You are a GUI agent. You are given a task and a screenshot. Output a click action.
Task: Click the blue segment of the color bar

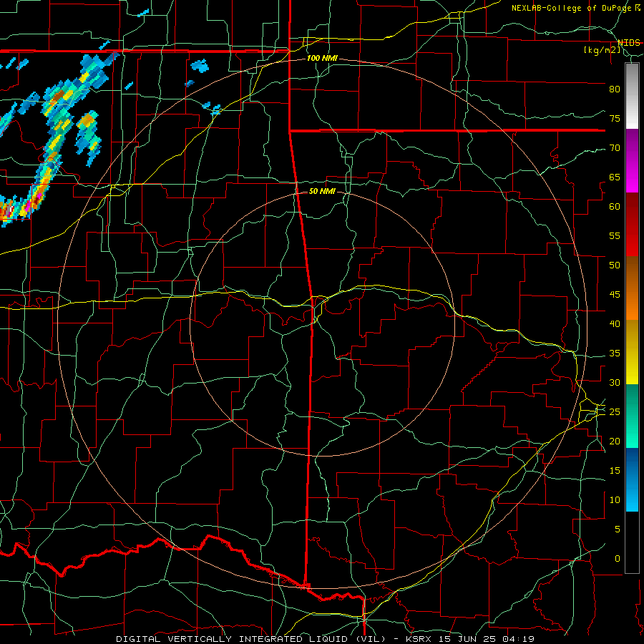(x=632, y=479)
